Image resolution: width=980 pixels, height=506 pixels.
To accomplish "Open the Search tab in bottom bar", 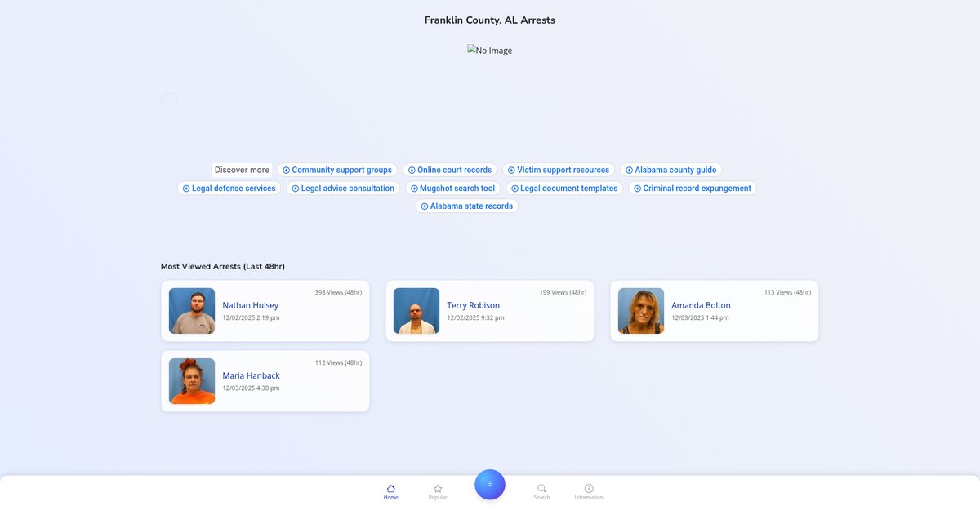I will click(x=542, y=491).
